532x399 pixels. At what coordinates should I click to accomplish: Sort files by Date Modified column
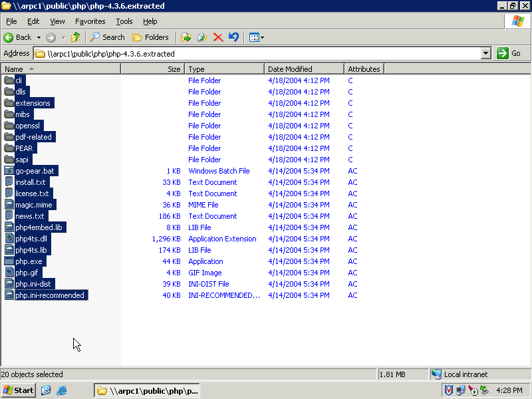pos(304,69)
